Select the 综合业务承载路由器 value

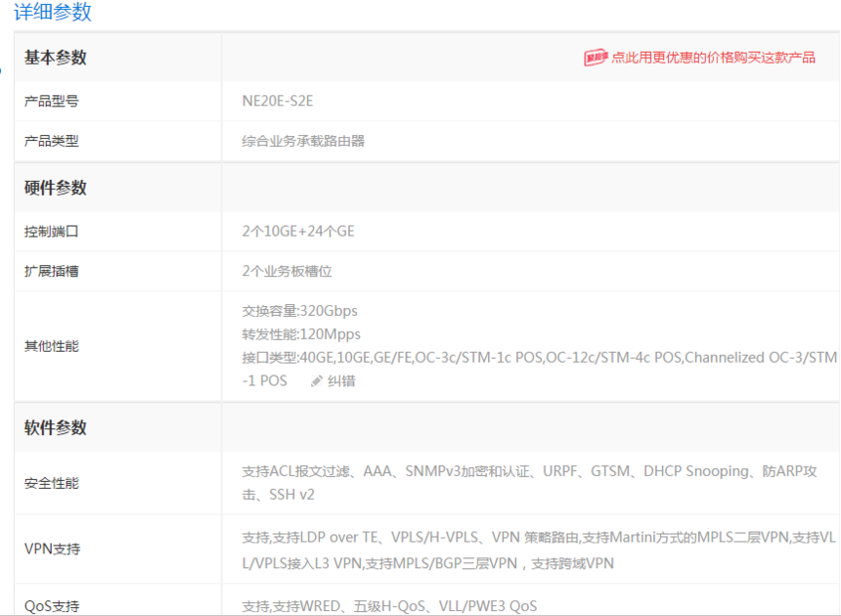(x=303, y=141)
